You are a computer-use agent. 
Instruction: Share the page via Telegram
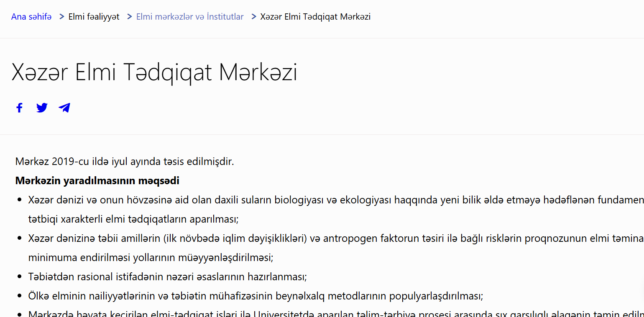(64, 108)
